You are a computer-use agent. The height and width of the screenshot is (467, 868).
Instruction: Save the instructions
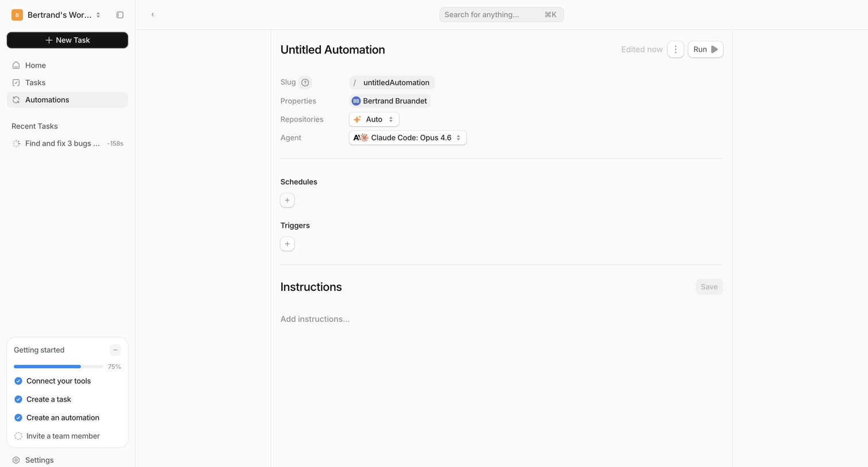pos(709,287)
